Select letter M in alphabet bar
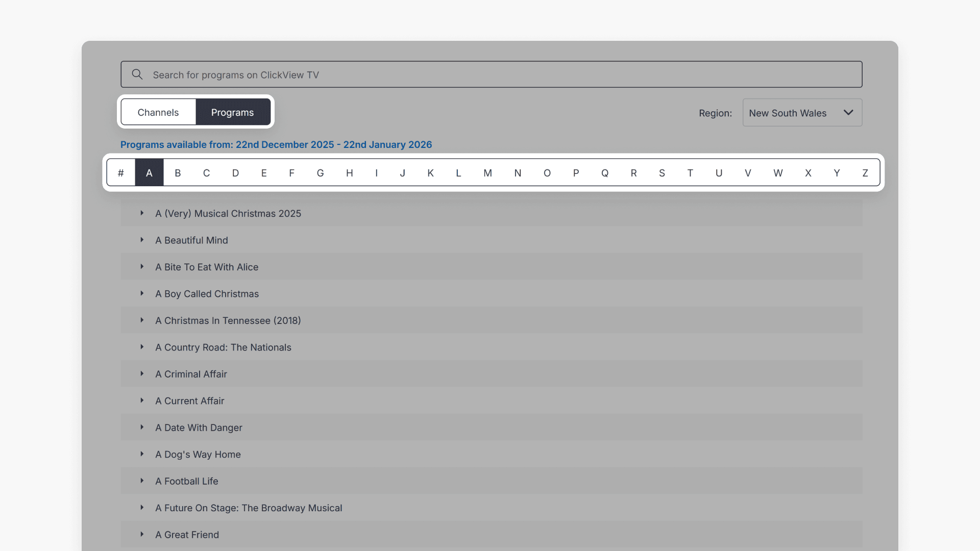980x551 pixels. tap(487, 173)
